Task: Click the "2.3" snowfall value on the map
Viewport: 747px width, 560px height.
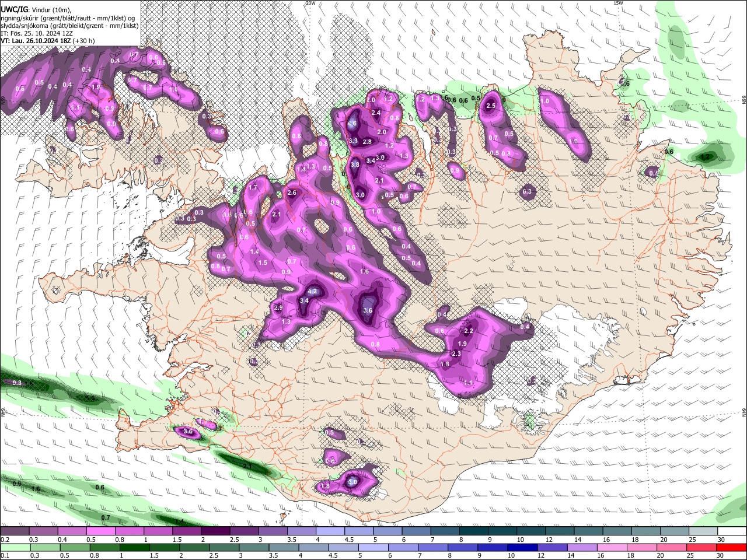Action: point(456,353)
